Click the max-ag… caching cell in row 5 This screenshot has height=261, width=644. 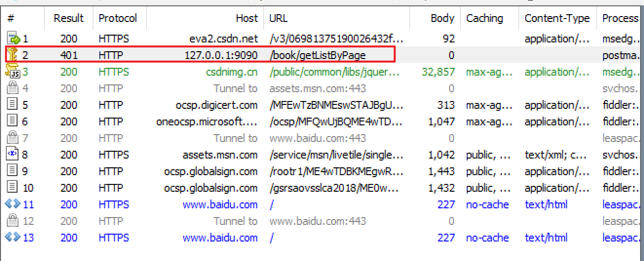[489, 105]
